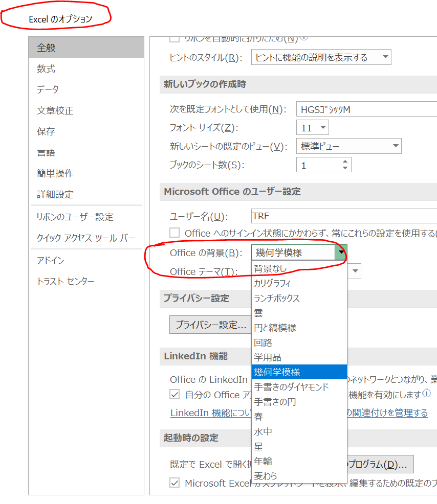Choose 回路 from the background list
The width and height of the screenshot is (437, 504).
299,342
